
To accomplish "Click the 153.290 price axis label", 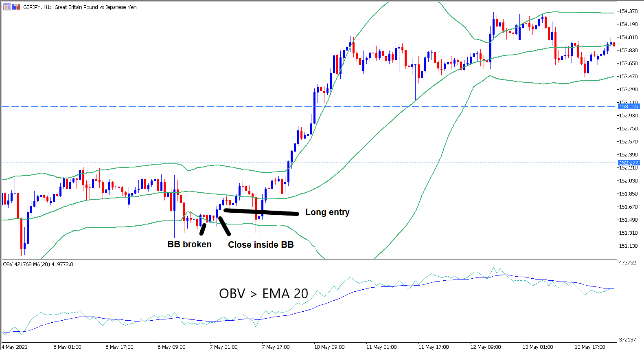I will [628, 89].
